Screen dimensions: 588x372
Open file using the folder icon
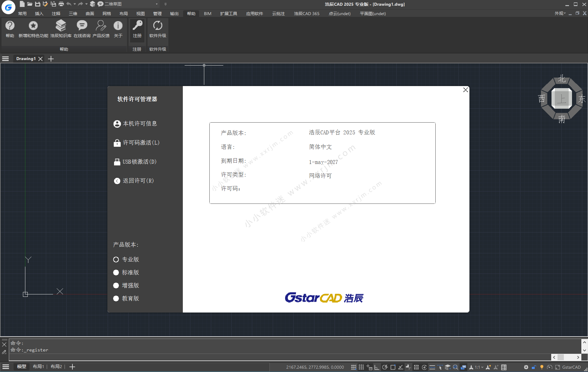(x=30, y=4)
